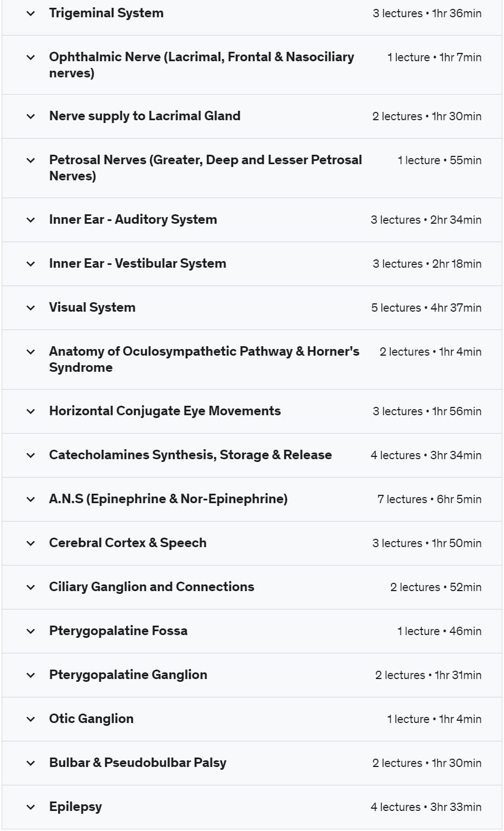Select Anatomy of Oculosympathetic Pathway & Horner's Syndrome title
The width and height of the screenshot is (504, 831).
click(x=204, y=360)
